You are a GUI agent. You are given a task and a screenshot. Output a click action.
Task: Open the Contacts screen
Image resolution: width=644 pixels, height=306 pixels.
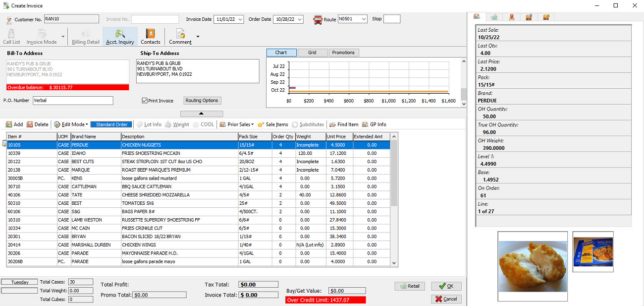[x=150, y=36]
